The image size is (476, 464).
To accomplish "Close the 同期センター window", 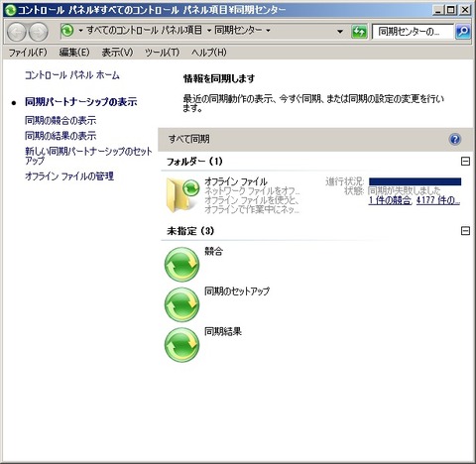I will tap(464, 10).
